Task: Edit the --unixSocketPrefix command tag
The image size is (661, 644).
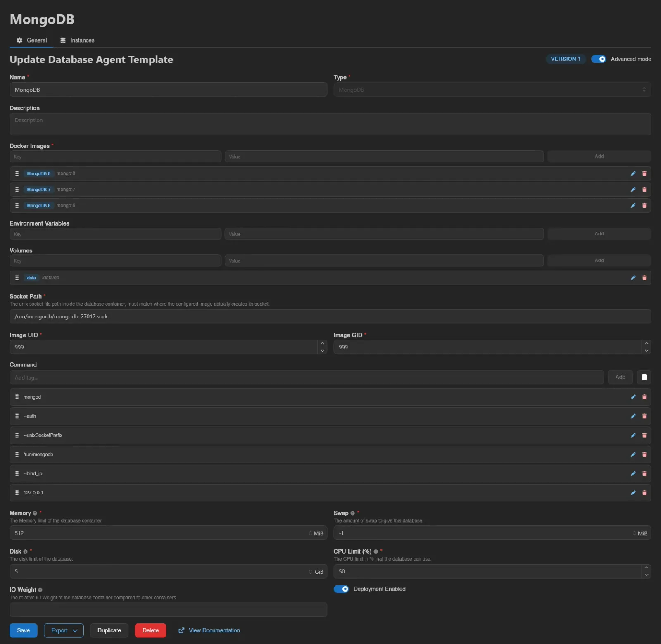Action: tap(633, 435)
